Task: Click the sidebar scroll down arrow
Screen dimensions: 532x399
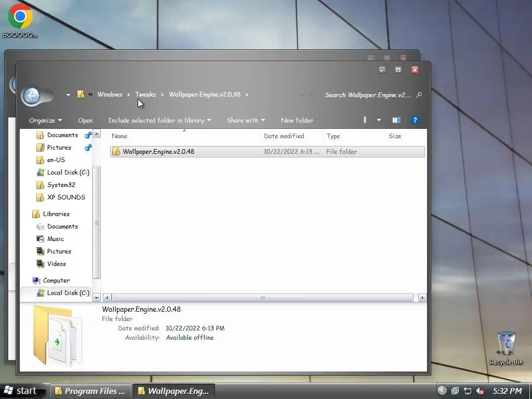Action: [x=97, y=298]
